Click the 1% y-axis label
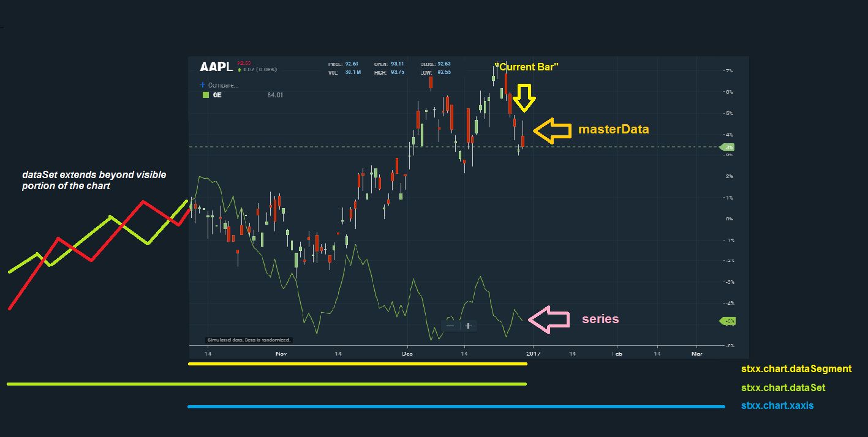The width and height of the screenshot is (868, 437). (729, 198)
